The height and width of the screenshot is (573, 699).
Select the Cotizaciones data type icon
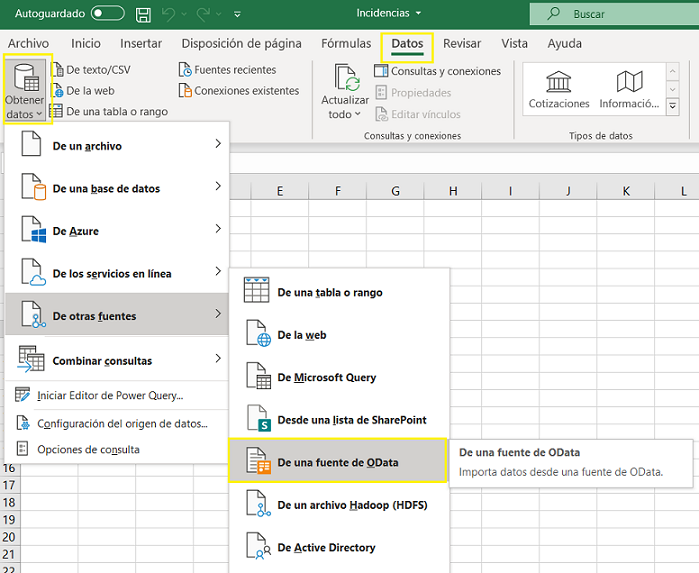pos(559,82)
